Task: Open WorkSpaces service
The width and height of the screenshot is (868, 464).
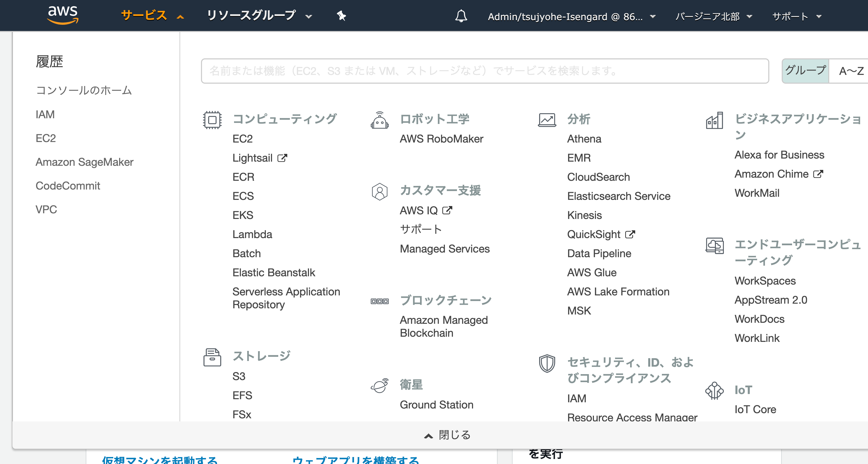Action: pos(765,280)
